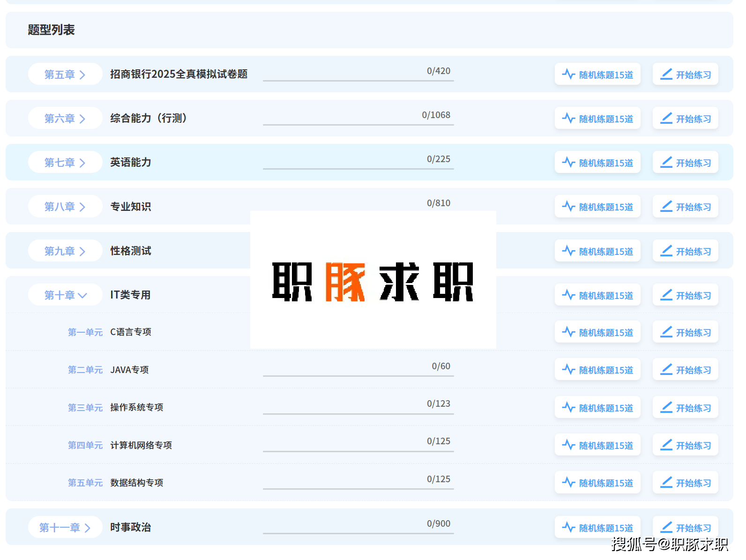Click 开始练习 text for 招商银行2025全真模拟试卷题
Image resolution: width=746 pixels, height=560 pixels.
(x=694, y=75)
